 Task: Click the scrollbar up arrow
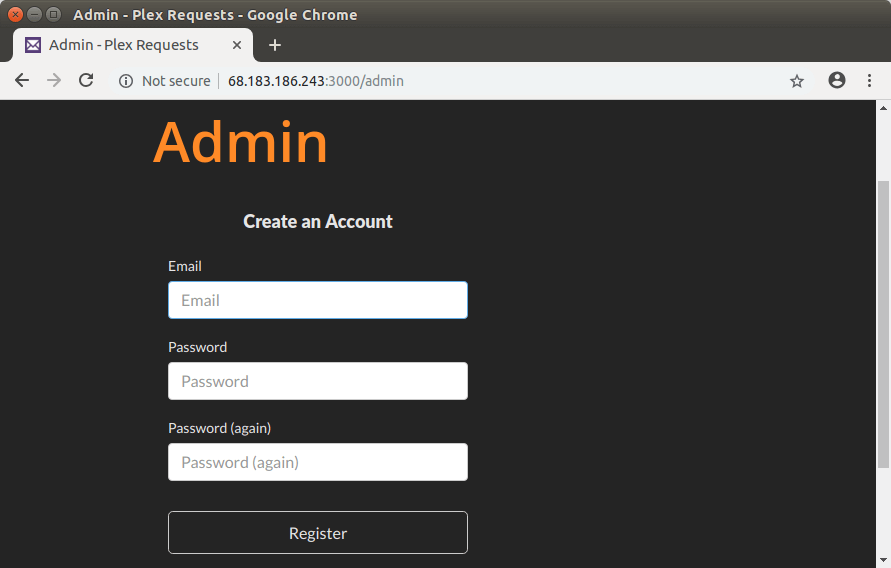[883, 106]
